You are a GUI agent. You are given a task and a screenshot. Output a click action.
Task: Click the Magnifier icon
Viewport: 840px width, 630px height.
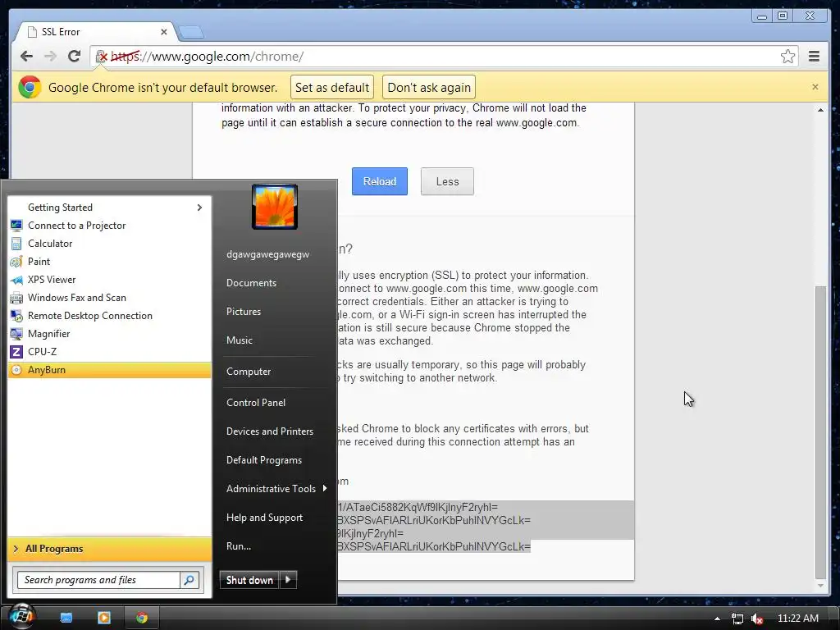click(x=16, y=334)
